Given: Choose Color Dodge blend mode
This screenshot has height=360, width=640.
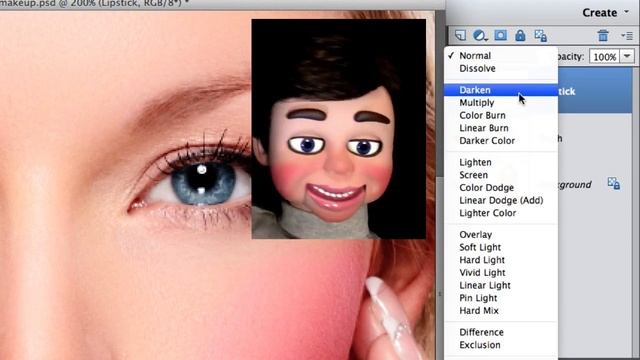Looking at the screenshot, I should (x=501, y=187).
